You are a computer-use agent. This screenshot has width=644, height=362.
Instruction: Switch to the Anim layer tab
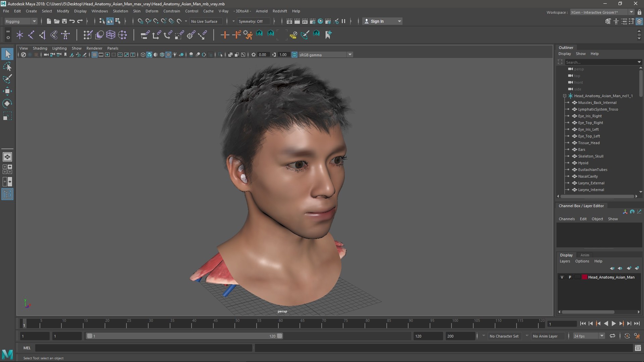585,255
